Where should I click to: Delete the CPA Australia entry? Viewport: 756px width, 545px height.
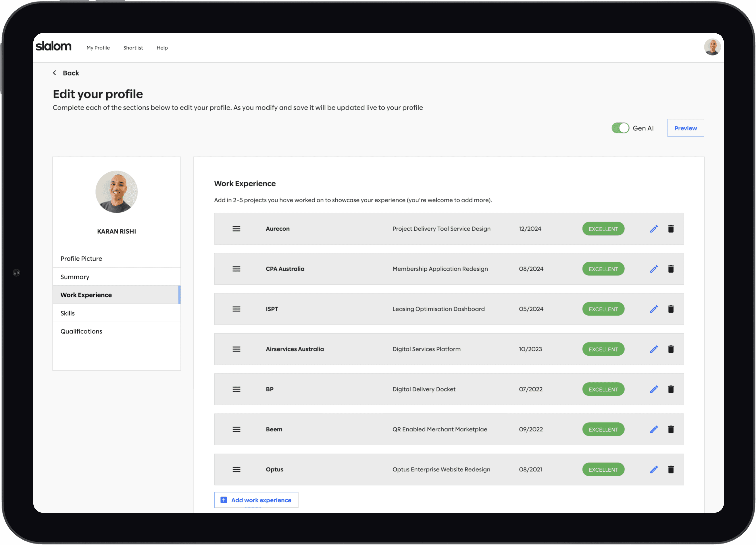671,269
